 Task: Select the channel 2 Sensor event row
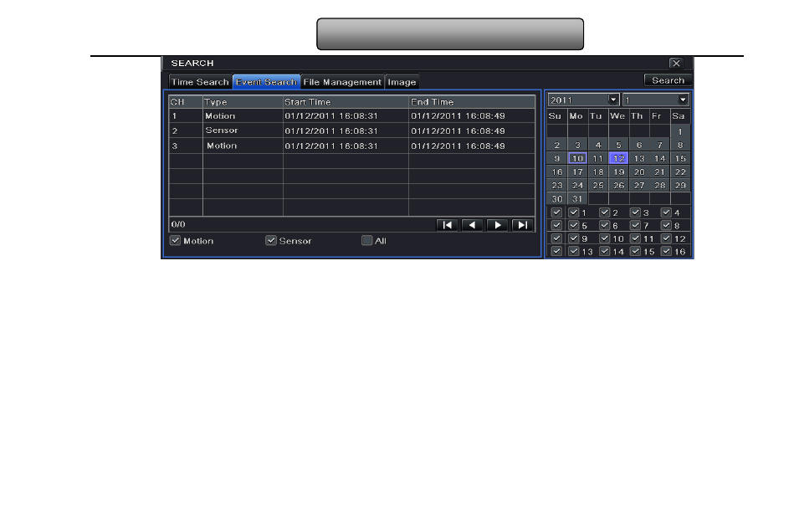(x=351, y=131)
